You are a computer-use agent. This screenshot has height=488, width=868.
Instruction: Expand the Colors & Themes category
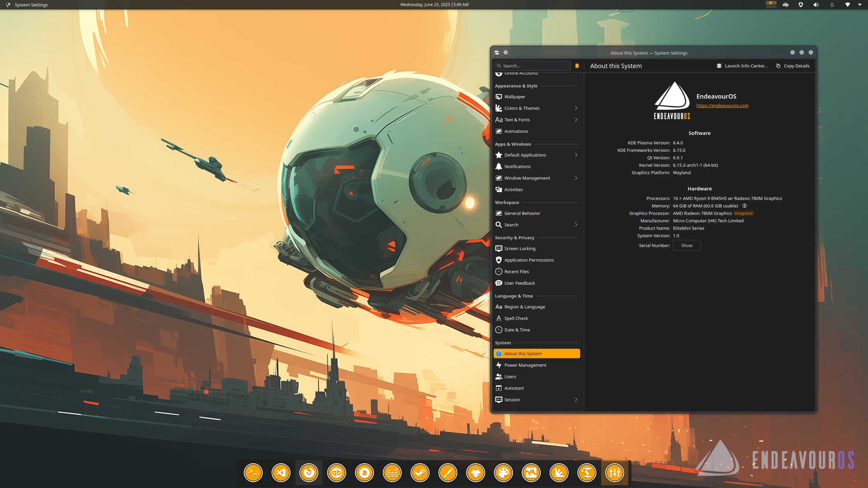[x=576, y=108]
